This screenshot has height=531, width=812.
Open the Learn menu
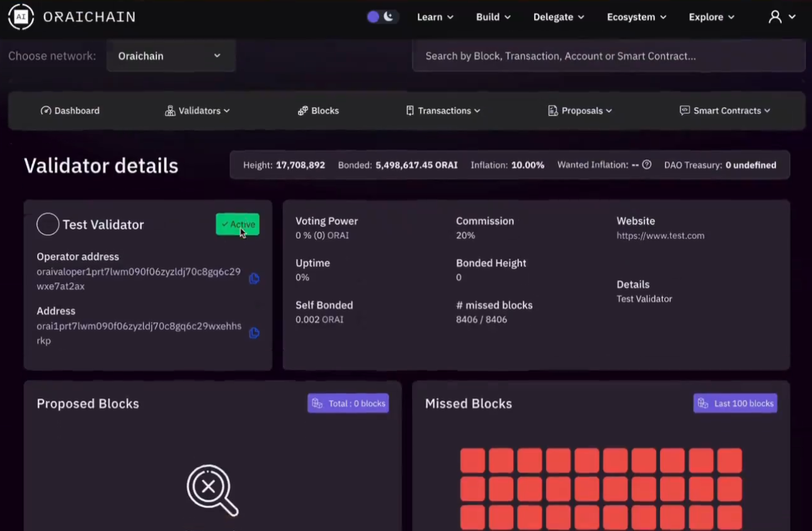click(x=435, y=17)
